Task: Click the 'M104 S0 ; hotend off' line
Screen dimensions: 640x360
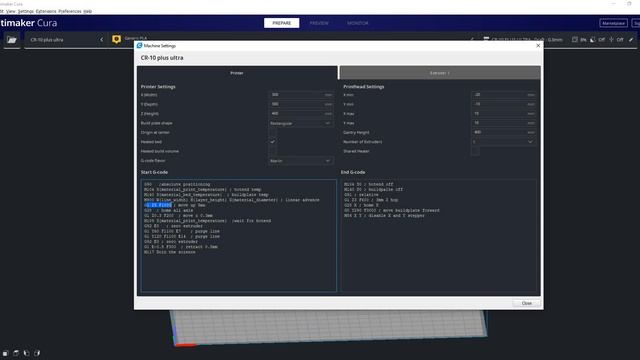Action: [369, 184]
